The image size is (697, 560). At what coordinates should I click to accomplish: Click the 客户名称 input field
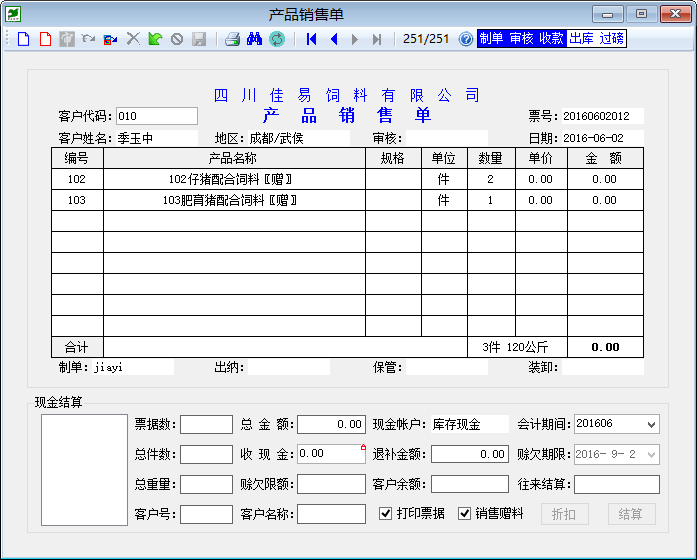(x=332, y=514)
